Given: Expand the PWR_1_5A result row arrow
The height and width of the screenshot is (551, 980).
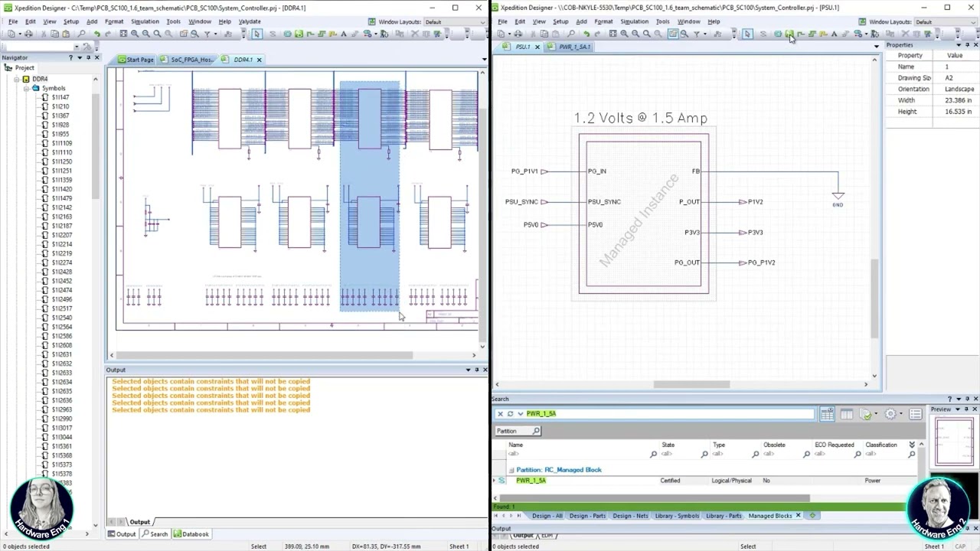Looking at the screenshot, I should (495, 481).
